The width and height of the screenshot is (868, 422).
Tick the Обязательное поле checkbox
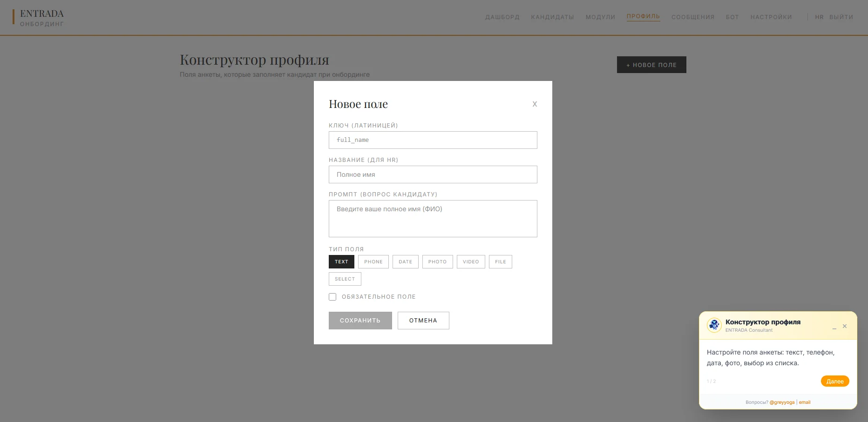tap(332, 297)
